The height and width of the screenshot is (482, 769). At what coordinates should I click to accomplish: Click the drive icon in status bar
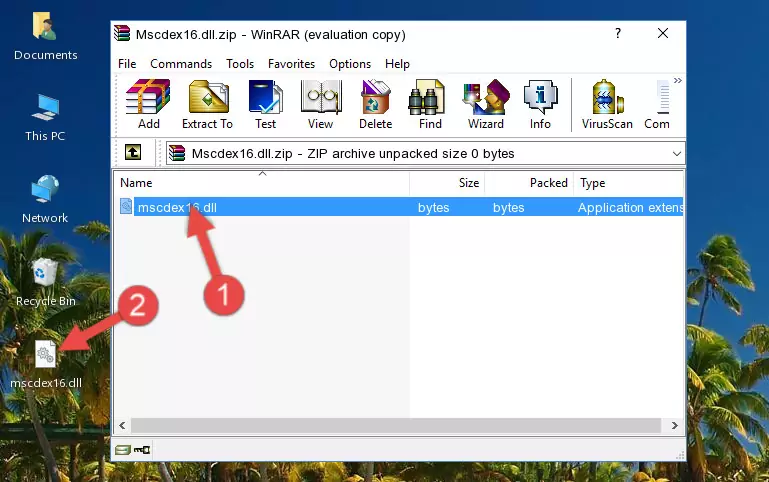click(123, 449)
